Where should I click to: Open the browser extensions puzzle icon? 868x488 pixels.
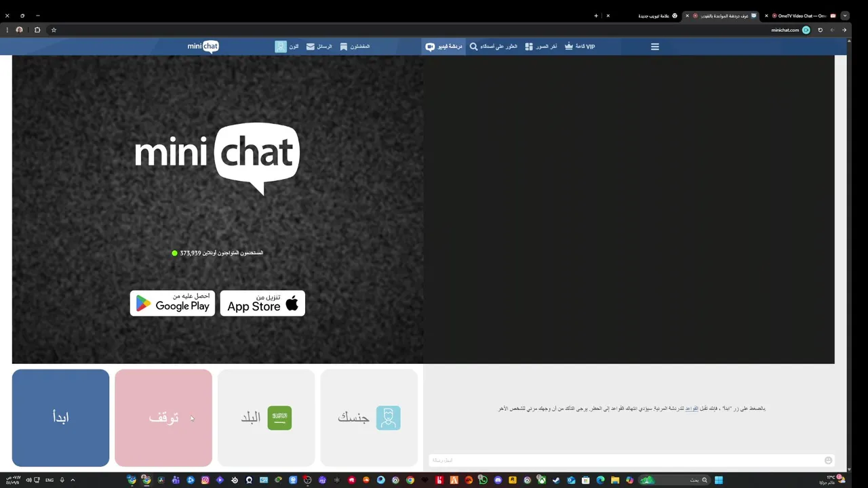37,30
